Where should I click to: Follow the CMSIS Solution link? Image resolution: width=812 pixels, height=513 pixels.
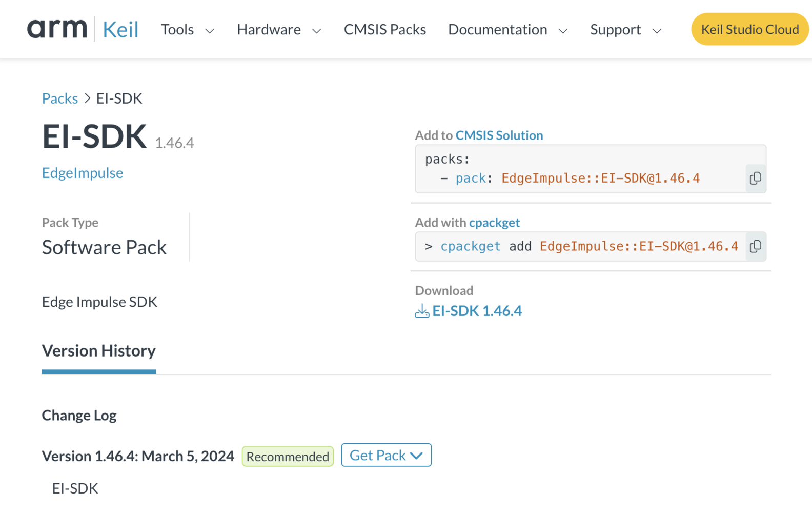(499, 135)
